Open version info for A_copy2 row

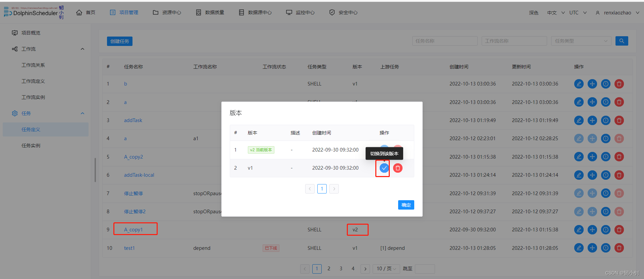(x=606, y=157)
